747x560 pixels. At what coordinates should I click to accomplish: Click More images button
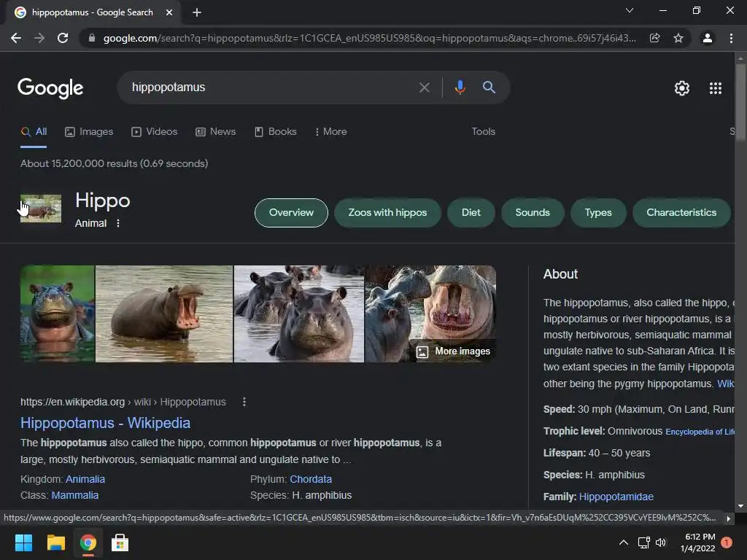[453, 351]
